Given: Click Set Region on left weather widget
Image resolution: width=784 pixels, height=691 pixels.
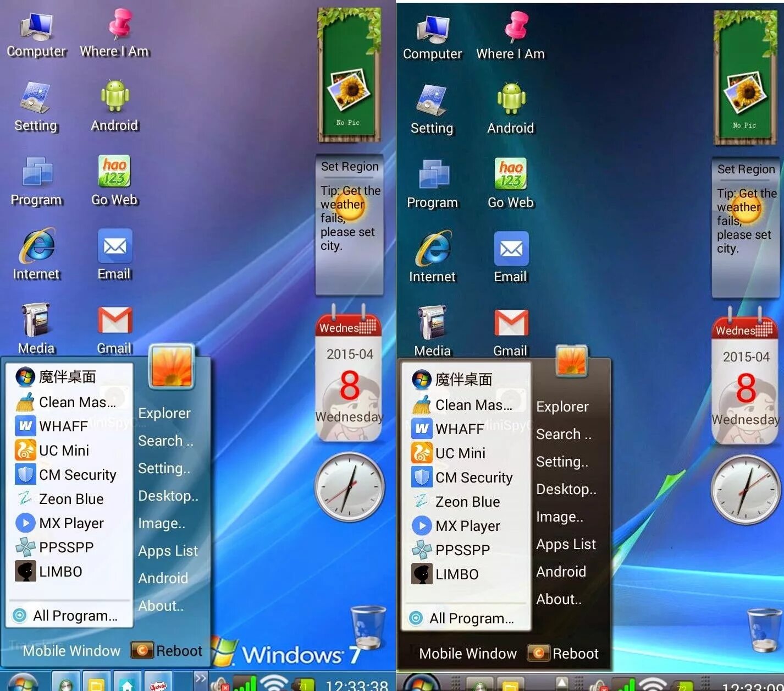Looking at the screenshot, I should pos(350,166).
